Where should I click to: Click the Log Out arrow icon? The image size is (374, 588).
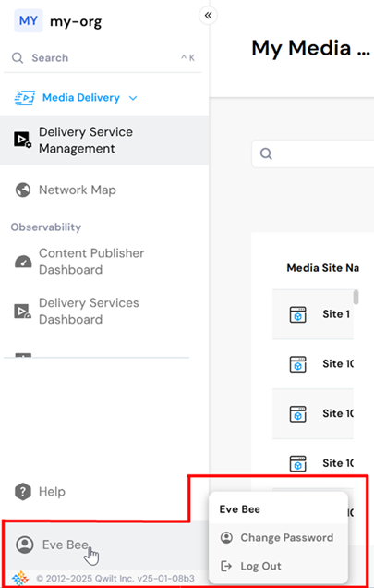pos(226,566)
